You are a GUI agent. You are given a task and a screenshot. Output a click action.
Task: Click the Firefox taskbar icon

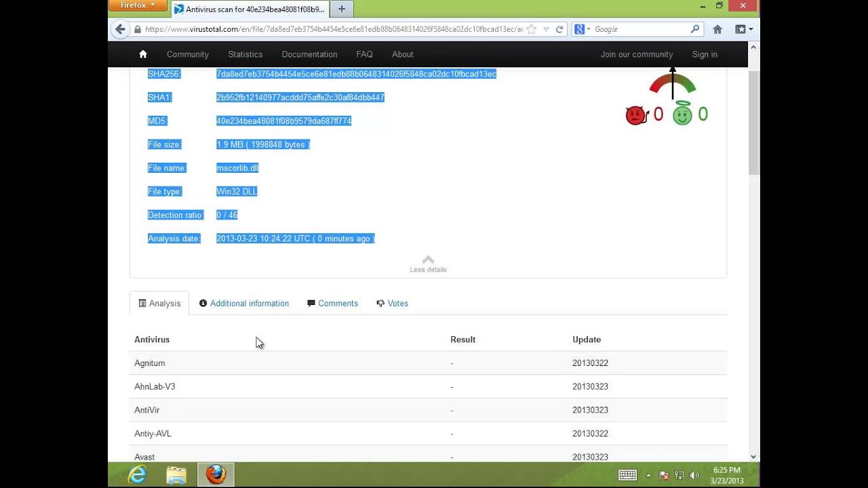pyautogui.click(x=216, y=475)
